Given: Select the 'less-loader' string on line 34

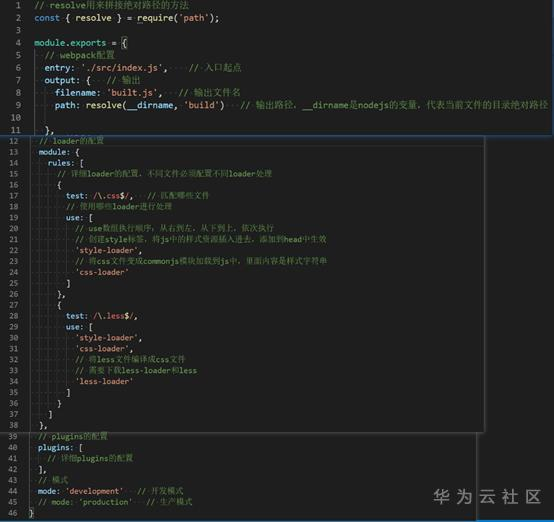Looking at the screenshot, I should pyautogui.click(x=104, y=382).
